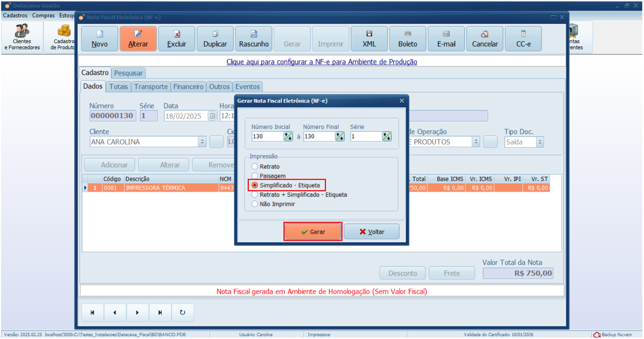Select the Retrato print option
The width and height of the screenshot is (644, 339).
[255, 167]
